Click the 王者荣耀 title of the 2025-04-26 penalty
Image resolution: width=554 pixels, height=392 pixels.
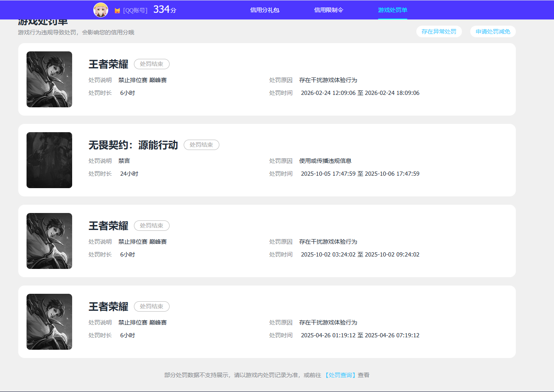tap(108, 307)
